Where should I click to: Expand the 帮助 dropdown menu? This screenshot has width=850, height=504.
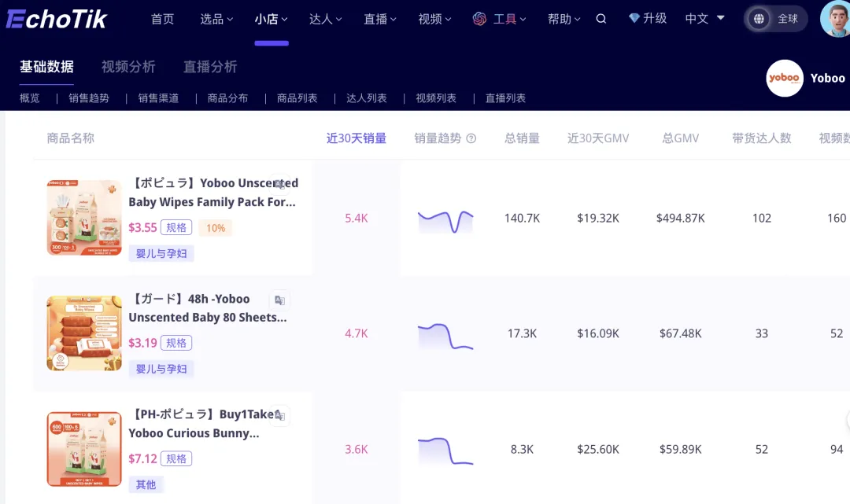(x=564, y=19)
